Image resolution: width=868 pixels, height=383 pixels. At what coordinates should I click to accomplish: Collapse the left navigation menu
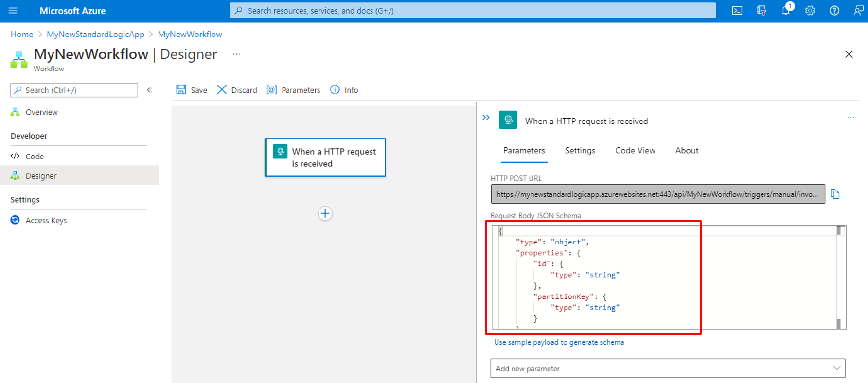point(150,90)
